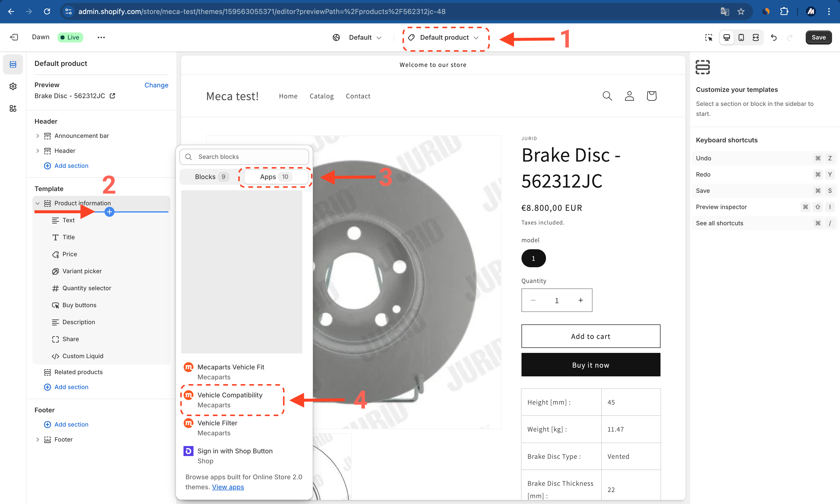Click the store search magnifier icon
The image size is (840, 504).
pos(607,96)
